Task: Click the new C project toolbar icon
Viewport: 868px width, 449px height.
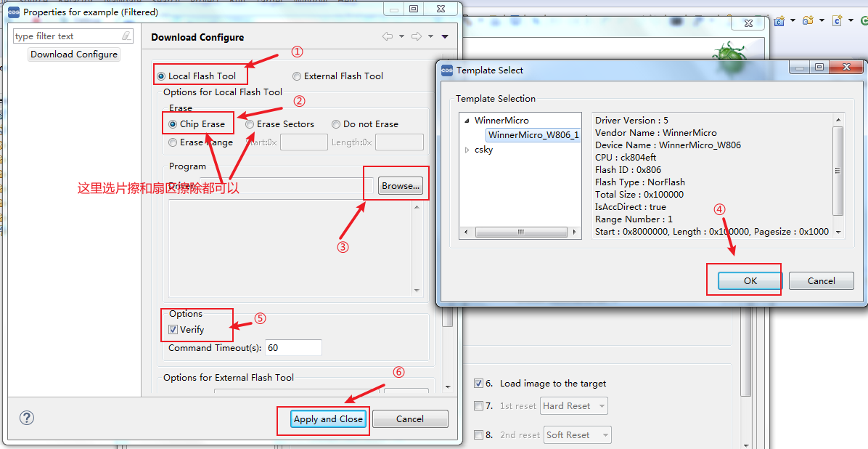Action: point(779,21)
